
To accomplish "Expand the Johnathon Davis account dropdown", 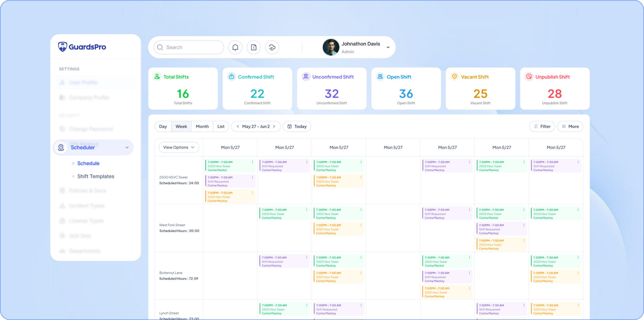I will [388, 47].
